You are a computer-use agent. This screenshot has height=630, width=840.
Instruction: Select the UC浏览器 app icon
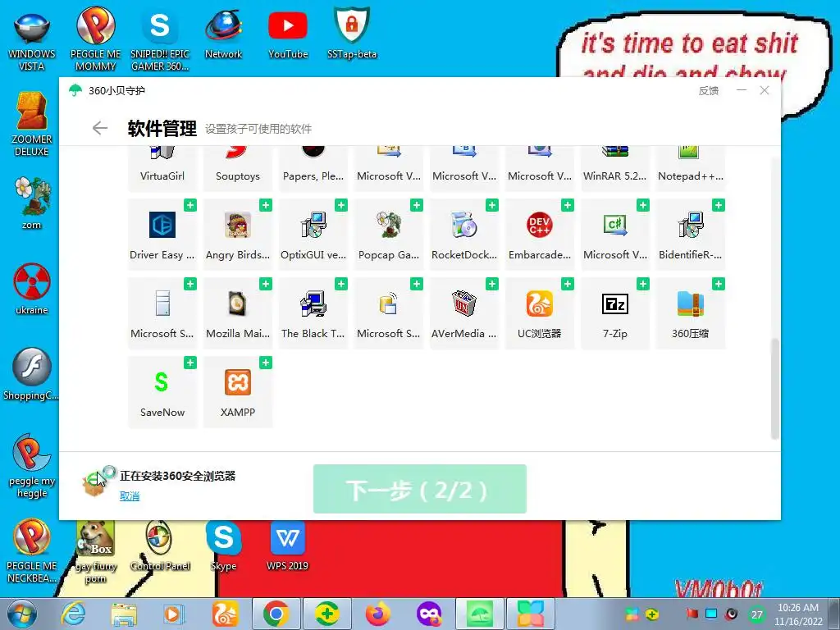coord(540,304)
